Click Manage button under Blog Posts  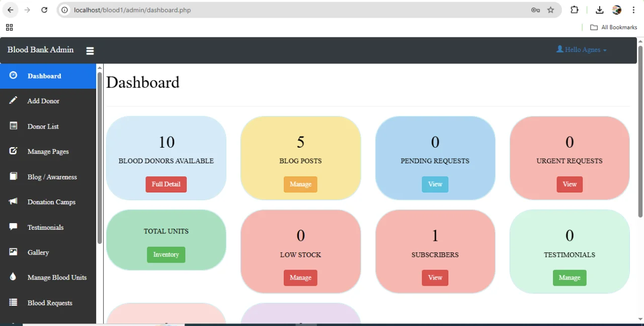(300, 184)
